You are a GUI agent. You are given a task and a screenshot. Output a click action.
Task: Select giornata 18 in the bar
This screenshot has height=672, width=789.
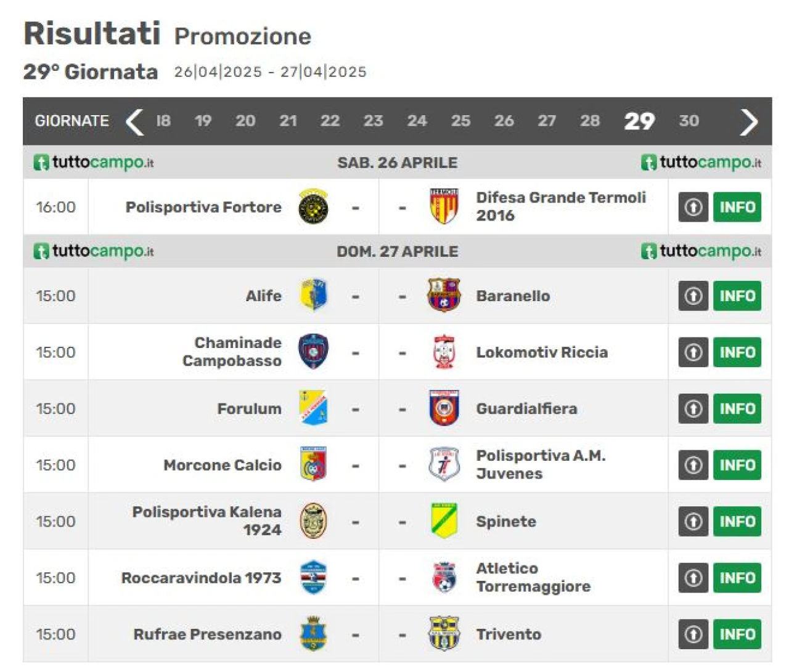[x=163, y=121]
